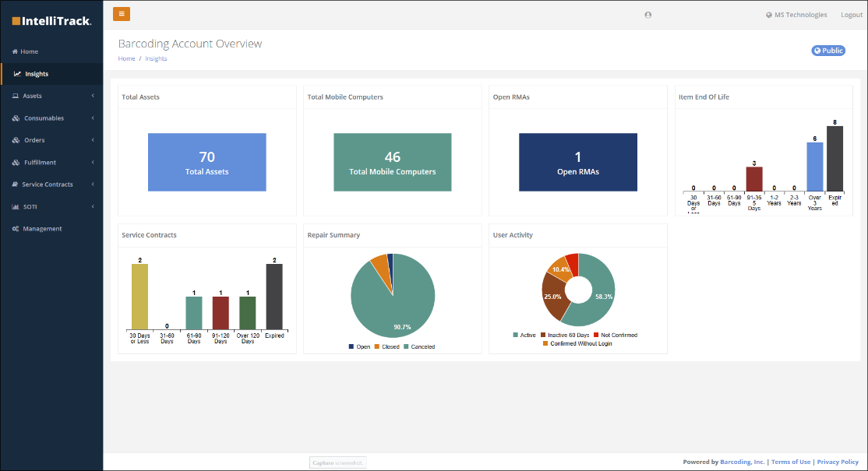Screen dimensions: 868x471
Task: Open the Consumables menu item
Action: pyautogui.click(x=51, y=118)
